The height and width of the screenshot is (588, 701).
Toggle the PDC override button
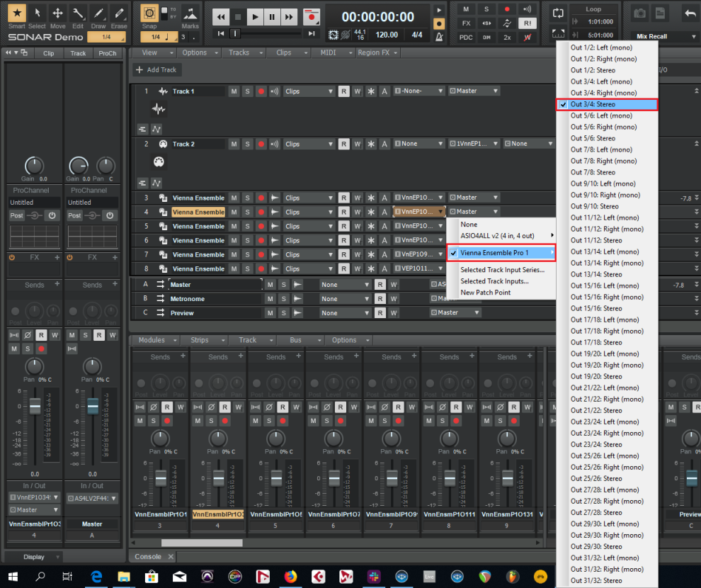coord(466,37)
